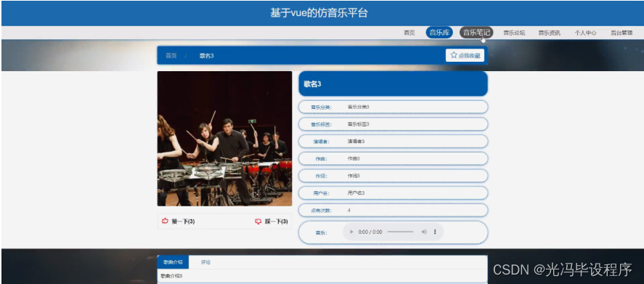Screen dimensions: 644x284
Task: Click the 音乐标签3 value text
Action: [x=359, y=124]
